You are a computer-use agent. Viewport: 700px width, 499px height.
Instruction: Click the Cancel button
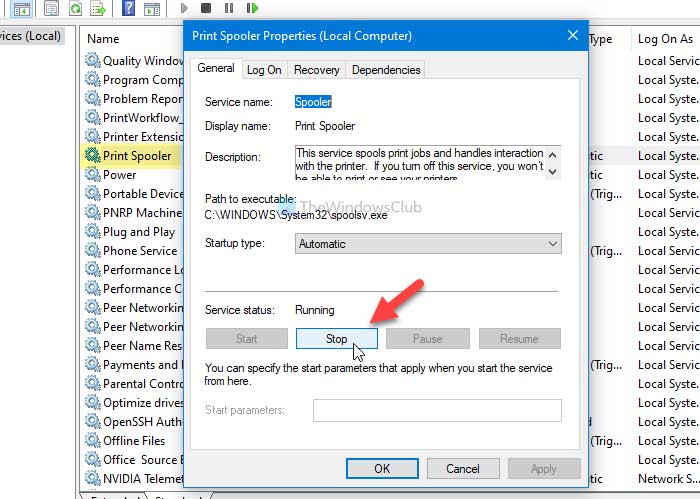[x=463, y=469]
